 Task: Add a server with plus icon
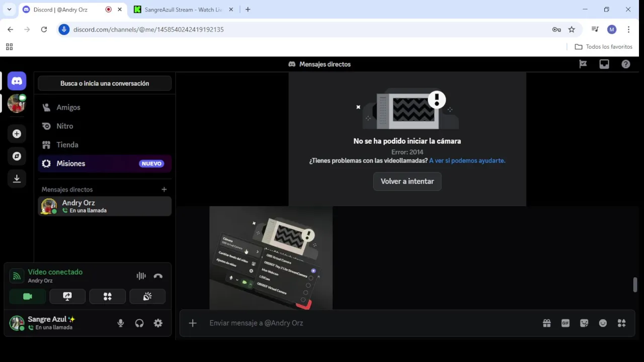(17, 134)
